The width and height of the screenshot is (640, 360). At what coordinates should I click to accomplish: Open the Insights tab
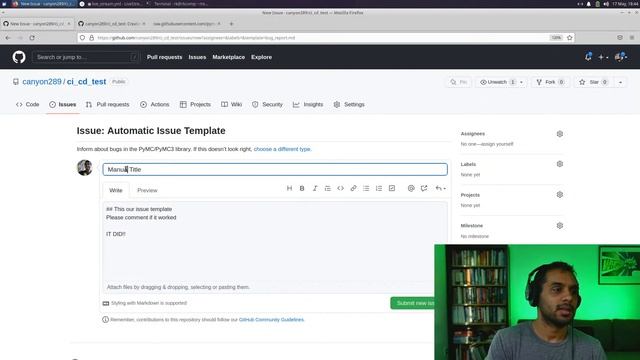[x=308, y=104]
